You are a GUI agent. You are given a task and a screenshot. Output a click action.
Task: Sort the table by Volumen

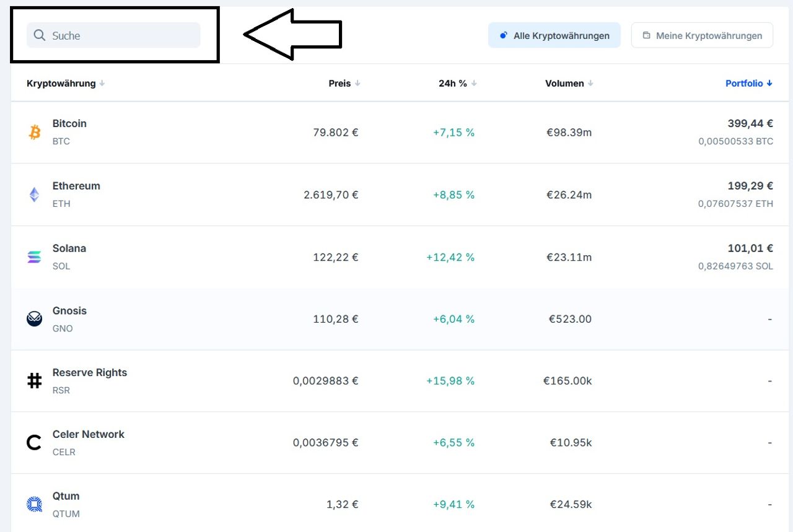(564, 84)
